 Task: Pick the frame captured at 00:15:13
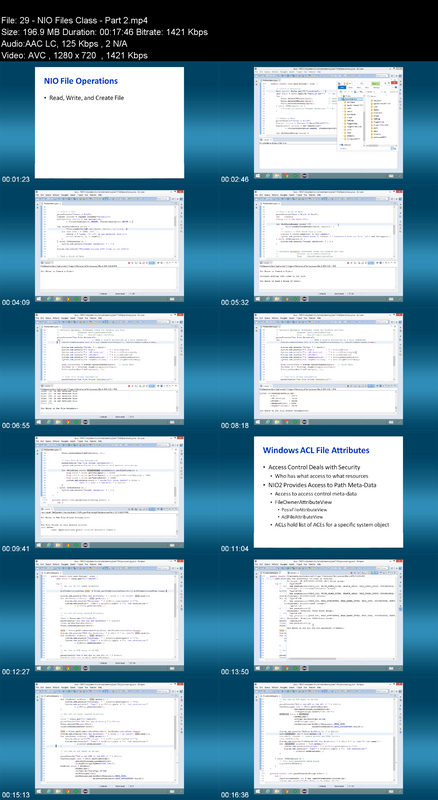(109, 738)
